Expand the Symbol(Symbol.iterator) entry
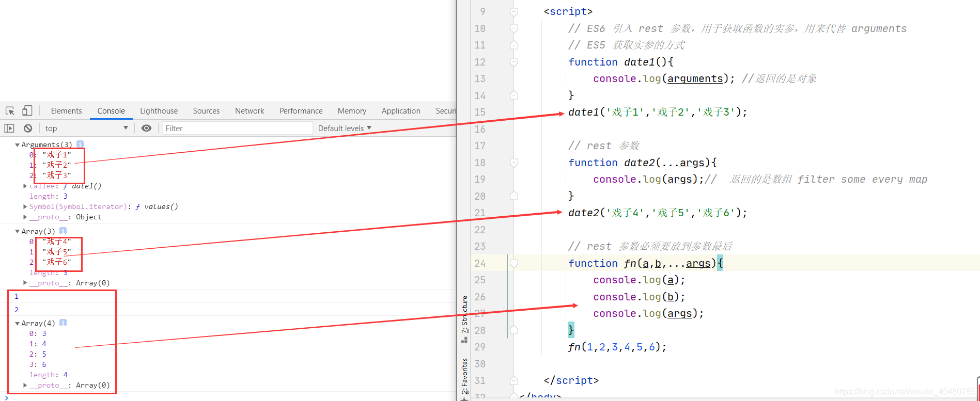 (x=25, y=206)
